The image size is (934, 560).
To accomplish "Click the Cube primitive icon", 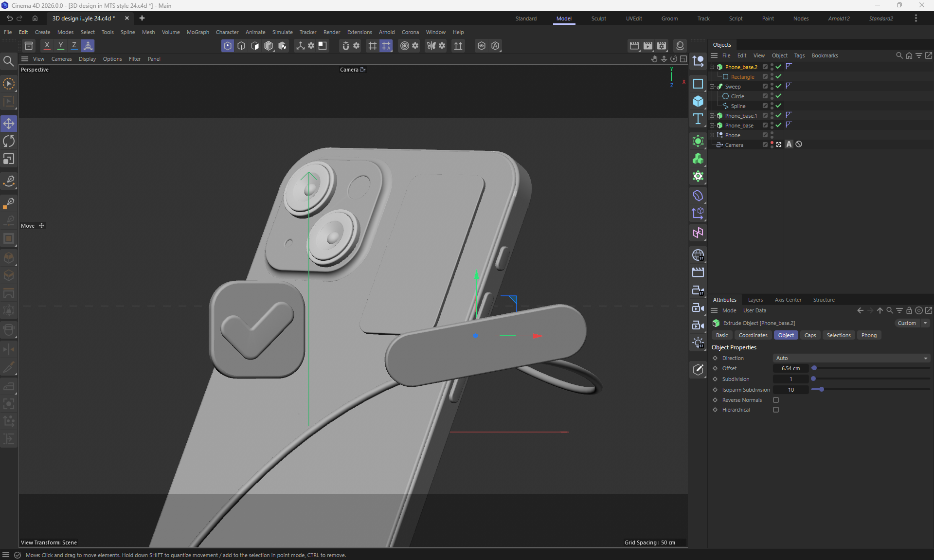I will click(x=698, y=101).
